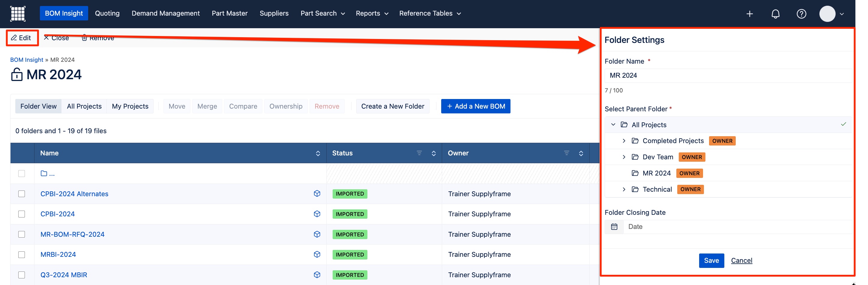Switch to Folder View tab
Screen dimensions: 868x285
coord(38,106)
